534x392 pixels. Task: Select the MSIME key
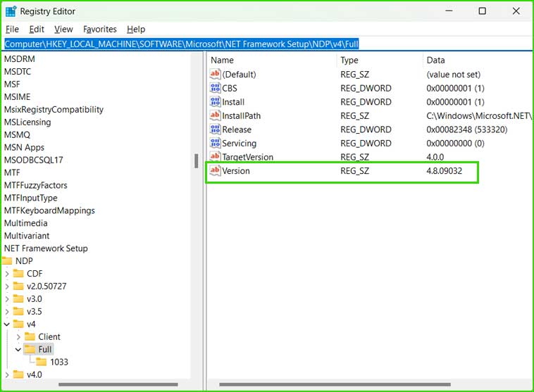click(17, 96)
